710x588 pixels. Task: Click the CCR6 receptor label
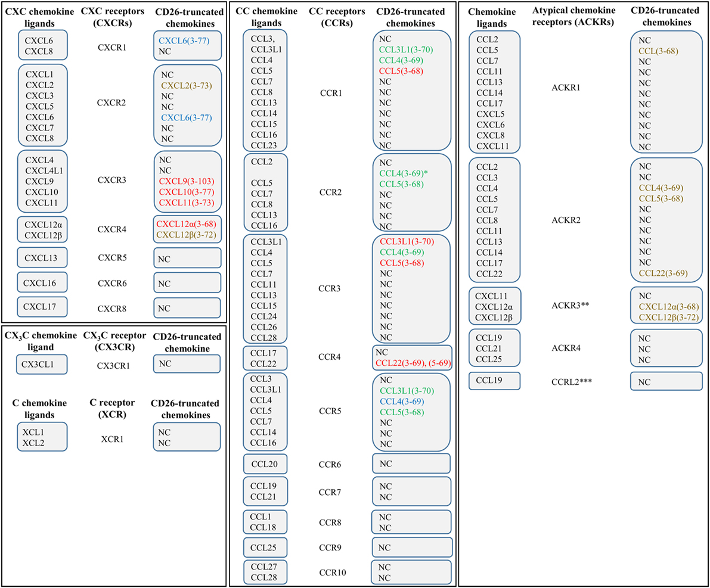point(330,465)
